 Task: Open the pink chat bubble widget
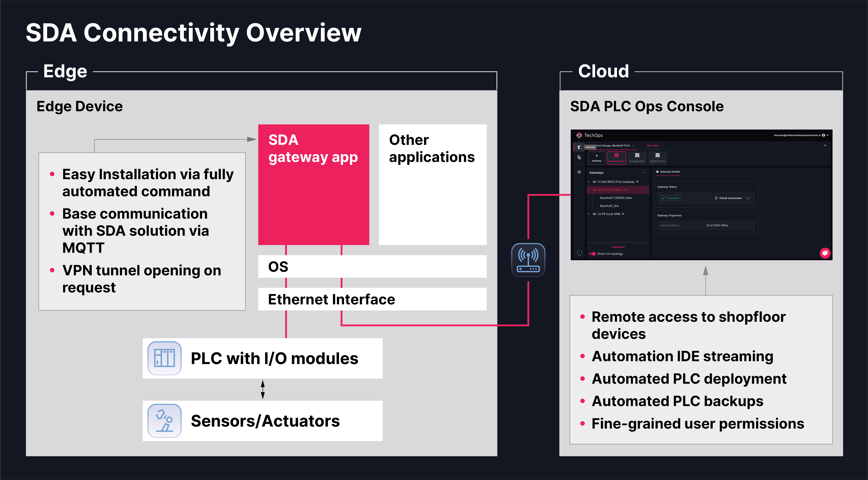tap(825, 253)
